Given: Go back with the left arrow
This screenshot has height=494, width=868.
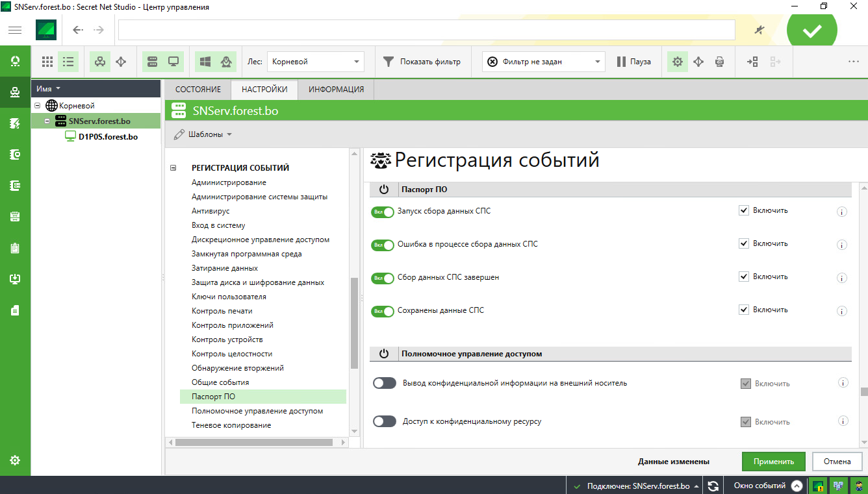Looking at the screenshot, I should point(78,30).
